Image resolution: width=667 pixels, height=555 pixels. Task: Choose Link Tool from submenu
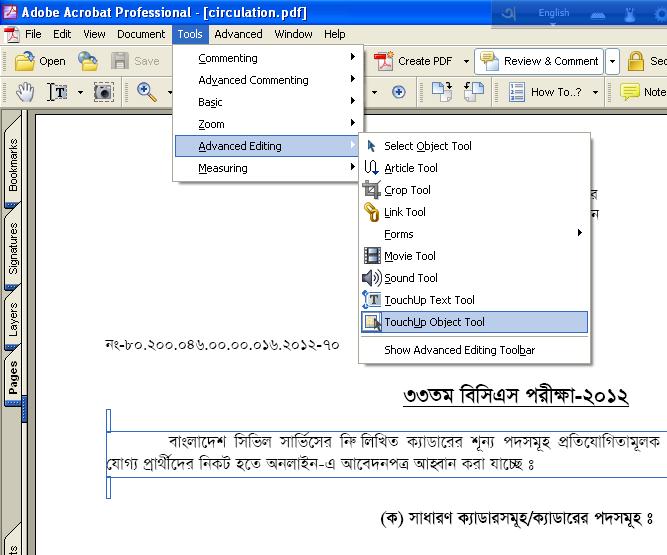pyautogui.click(x=474, y=212)
